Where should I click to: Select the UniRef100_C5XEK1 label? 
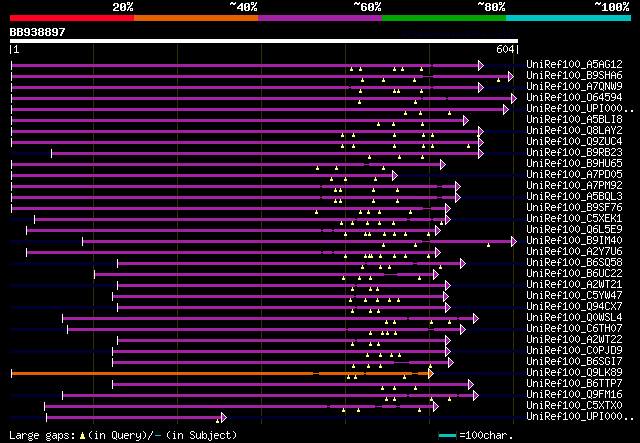[x=574, y=218]
